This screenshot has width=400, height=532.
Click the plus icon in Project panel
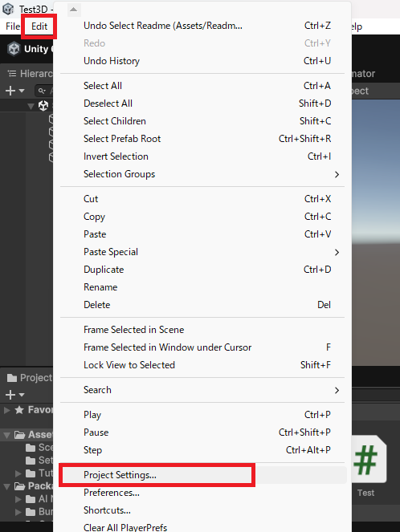pyautogui.click(x=10, y=395)
